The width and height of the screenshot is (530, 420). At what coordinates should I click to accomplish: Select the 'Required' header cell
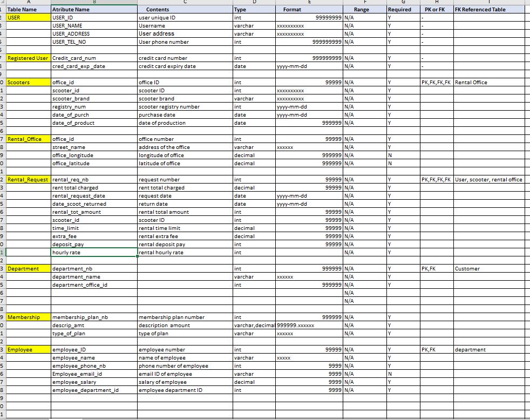[x=403, y=10]
